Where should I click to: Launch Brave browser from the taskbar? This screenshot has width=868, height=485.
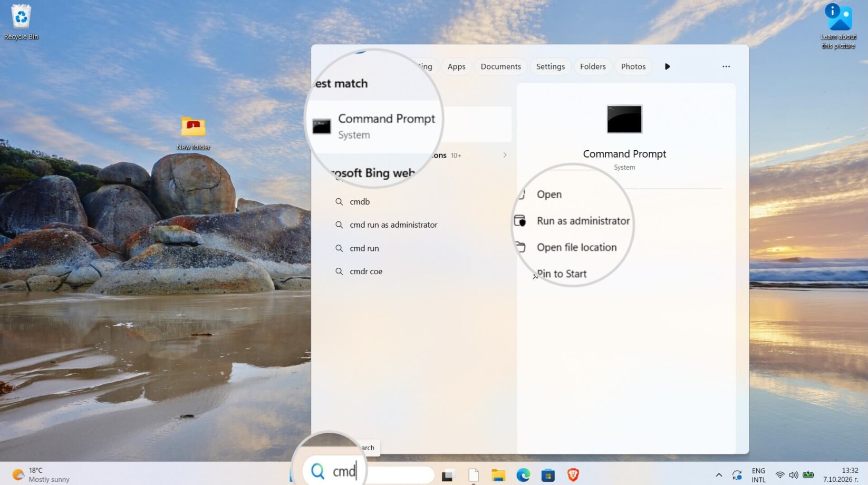[x=573, y=475]
